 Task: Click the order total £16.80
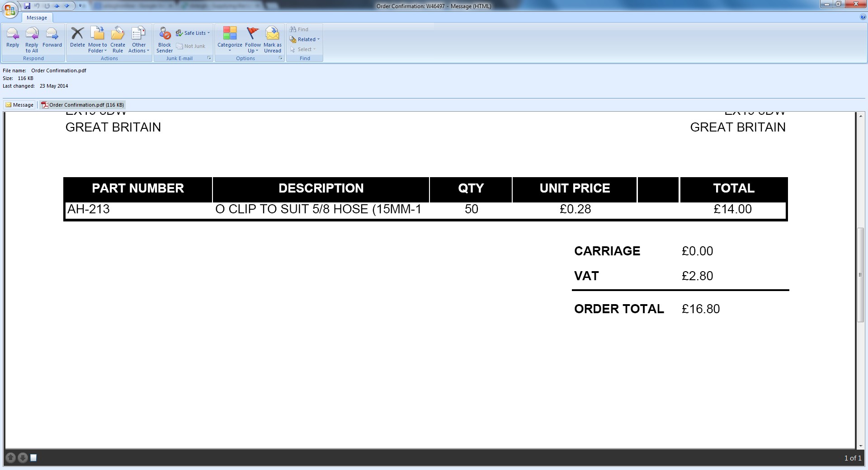(701, 309)
